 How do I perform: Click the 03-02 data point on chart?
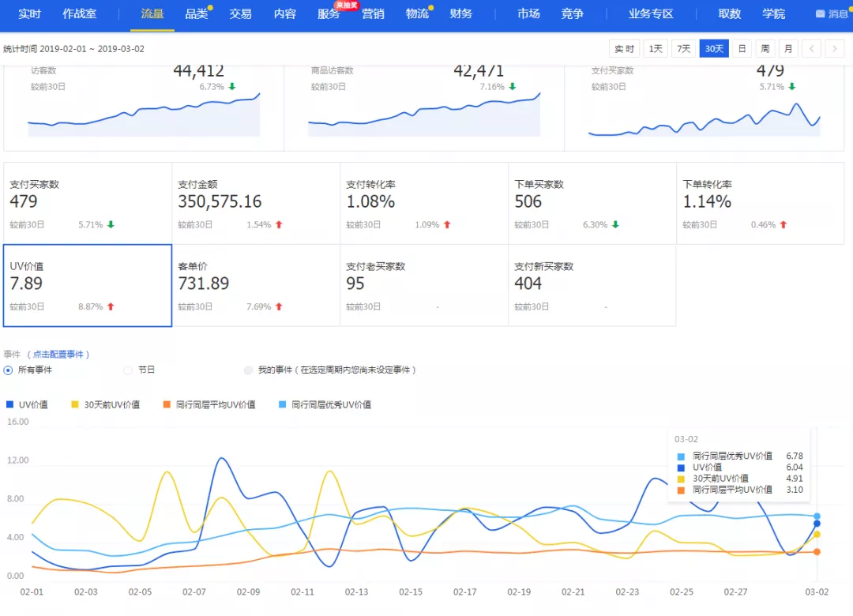pyautogui.click(x=817, y=523)
